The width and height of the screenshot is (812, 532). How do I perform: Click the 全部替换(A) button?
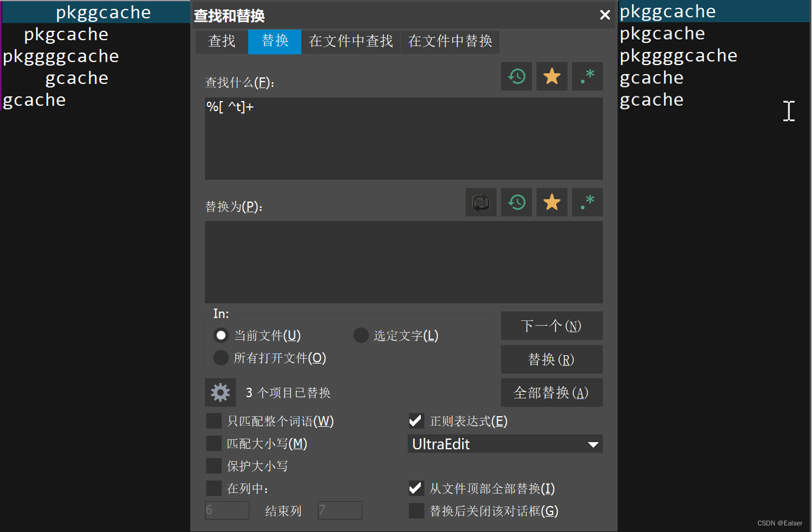[552, 392]
